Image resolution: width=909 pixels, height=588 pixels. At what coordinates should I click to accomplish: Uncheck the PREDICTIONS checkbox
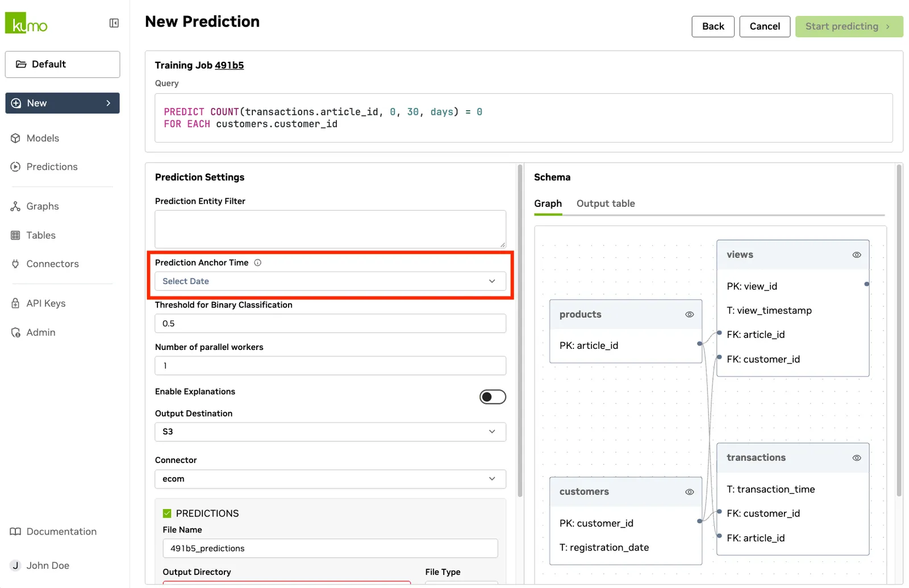167,514
